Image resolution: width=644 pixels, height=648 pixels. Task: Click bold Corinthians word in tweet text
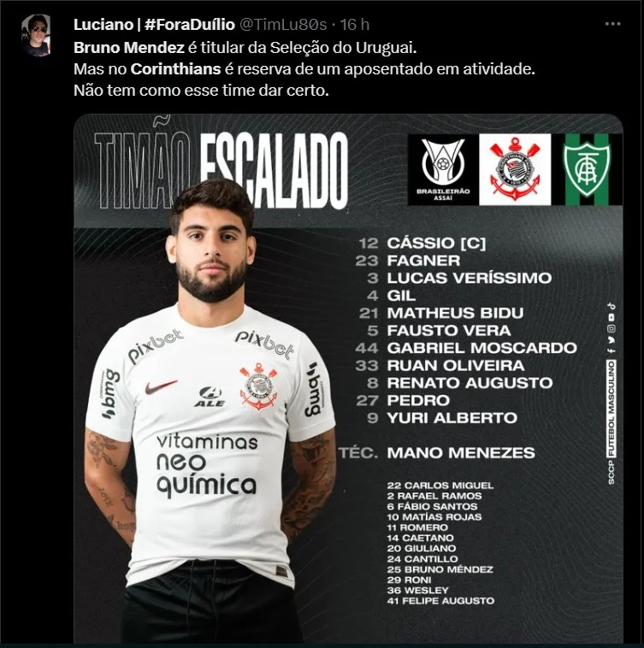[x=175, y=69]
